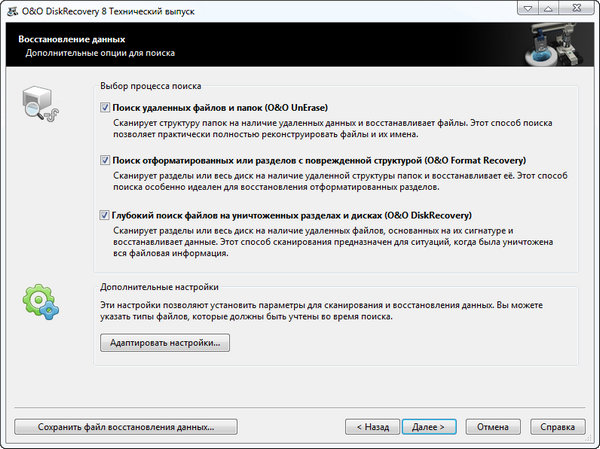Open help via the Справка button
The image size is (600, 449).
click(557, 426)
